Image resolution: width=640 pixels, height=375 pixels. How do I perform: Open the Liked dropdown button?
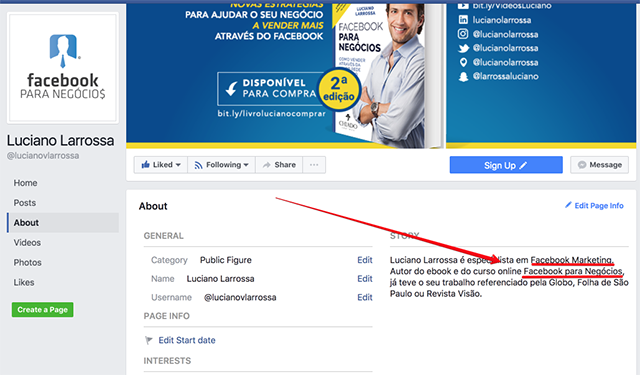[160, 165]
